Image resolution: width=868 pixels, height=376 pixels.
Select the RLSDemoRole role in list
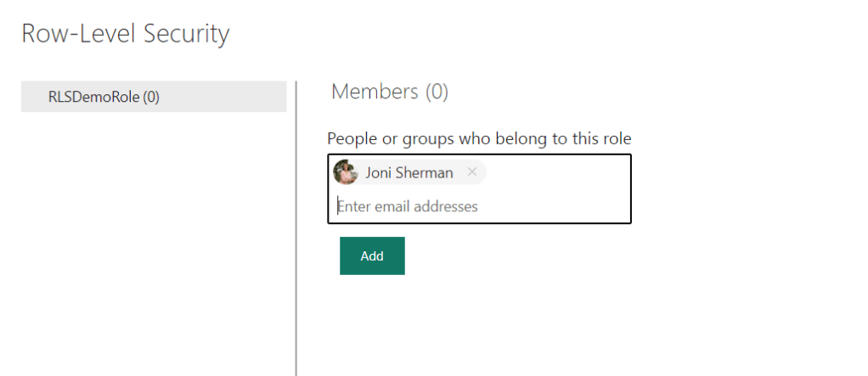[104, 97]
